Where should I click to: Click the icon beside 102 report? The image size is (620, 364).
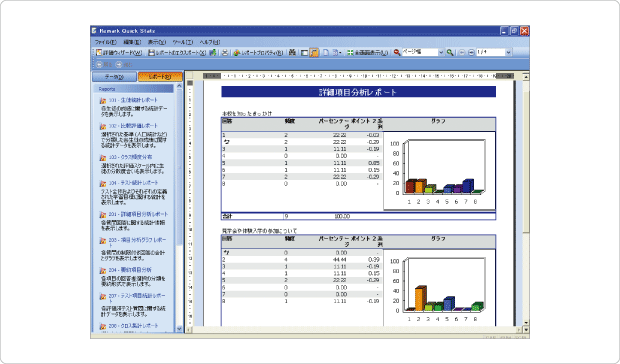(x=103, y=126)
